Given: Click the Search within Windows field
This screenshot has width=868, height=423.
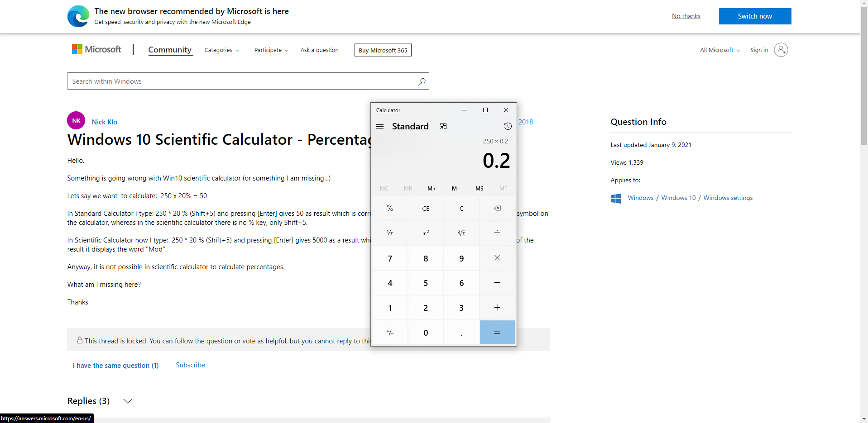Looking at the screenshot, I should tap(248, 81).
